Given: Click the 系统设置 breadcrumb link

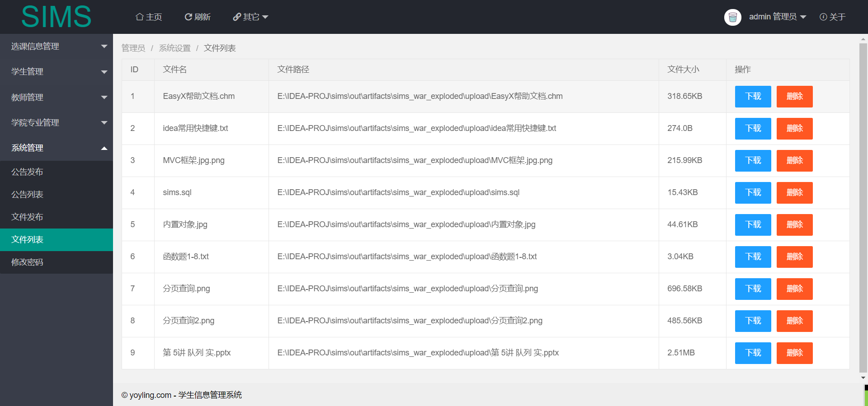Looking at the screenshot, I should pyautogui.click(x=175, y=48).
